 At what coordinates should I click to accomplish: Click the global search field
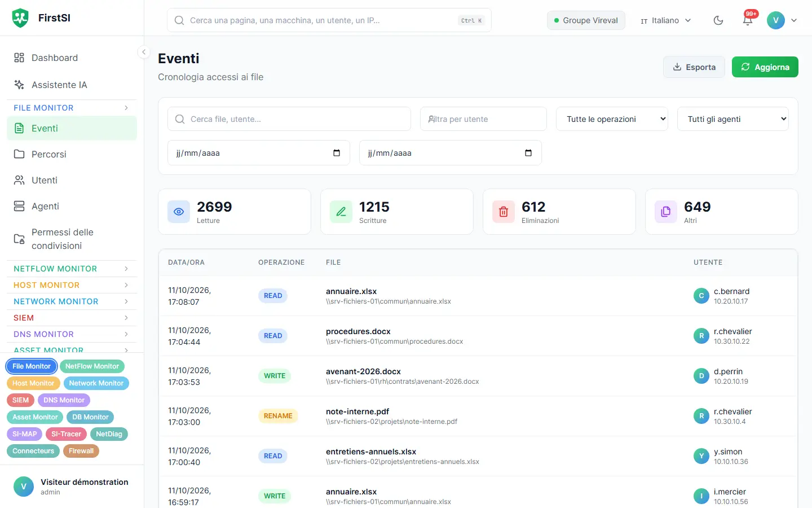tap(329, 20)
